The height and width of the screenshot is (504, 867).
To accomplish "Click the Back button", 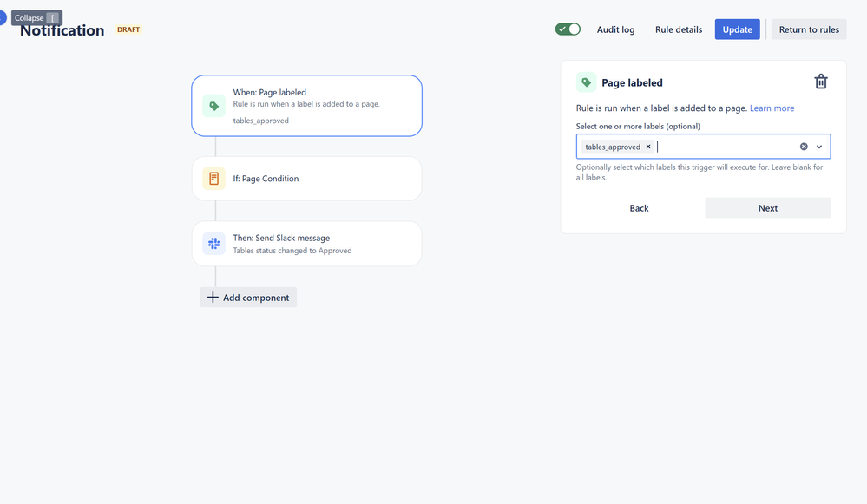I will (639, 208).
